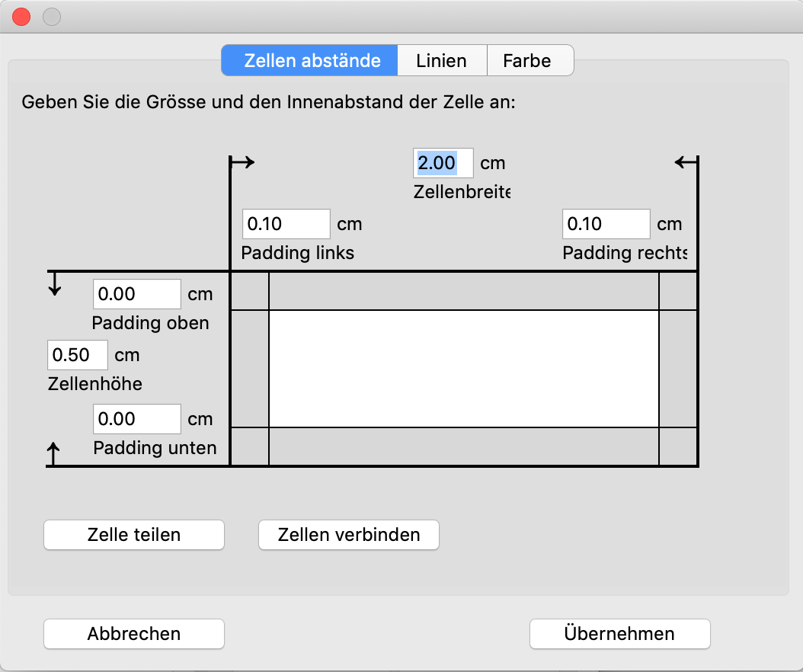The height and width of the screenshot is (672, 803).
Task: Close the dialog with red button
Action: (x=21, y=17)
